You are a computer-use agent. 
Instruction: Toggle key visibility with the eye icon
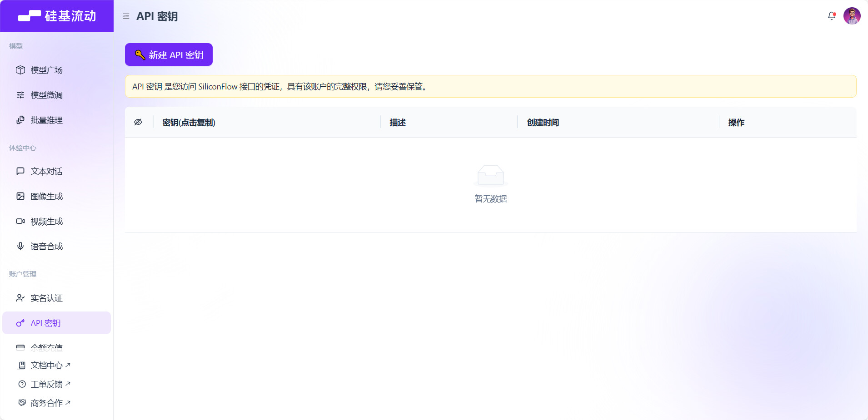[x=138, y=122]
